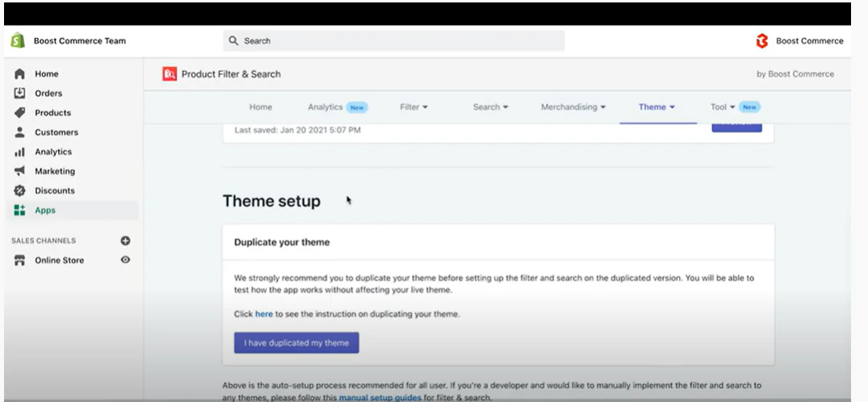Screen dimensions: 868x402
Task: Click the Discounts badge icon
Action: [19, 191]
